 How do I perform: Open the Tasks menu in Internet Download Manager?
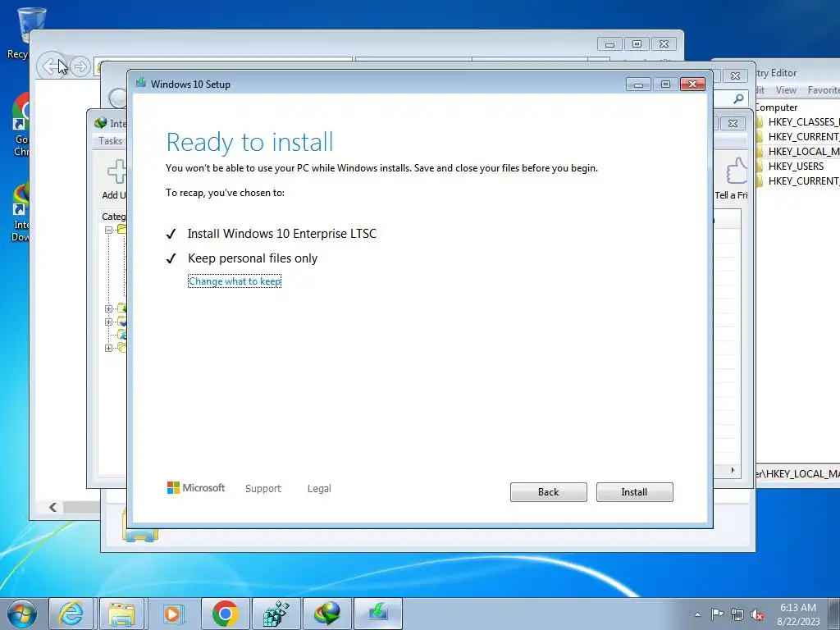pyautogui.click(x=111, y=141)
